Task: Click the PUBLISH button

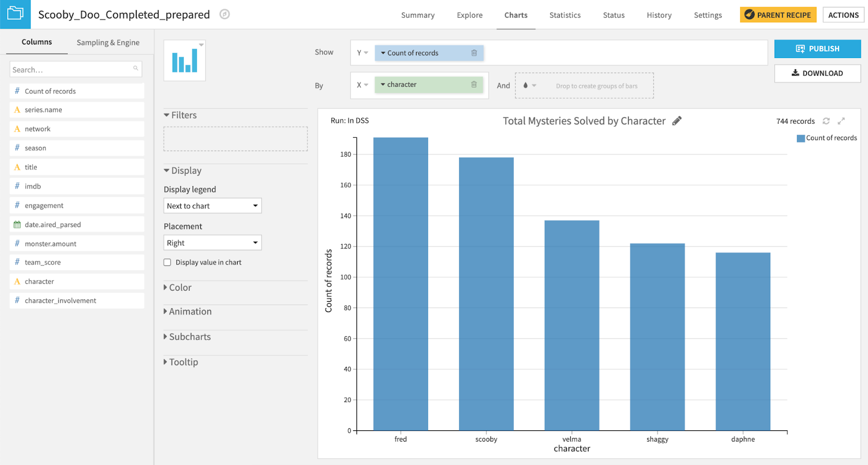Action: click(x=817, y=49)
